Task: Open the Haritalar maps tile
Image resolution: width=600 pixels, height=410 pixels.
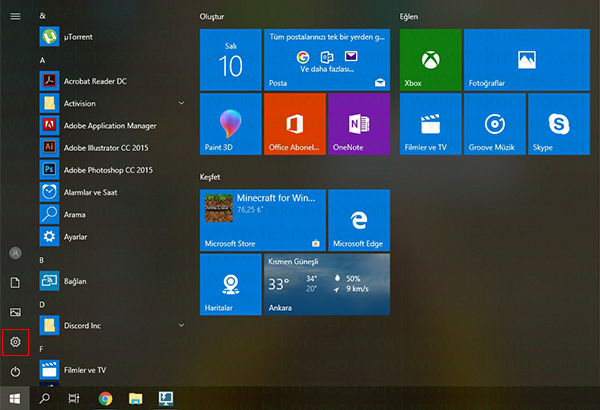Action: click(x=231, y=284)
